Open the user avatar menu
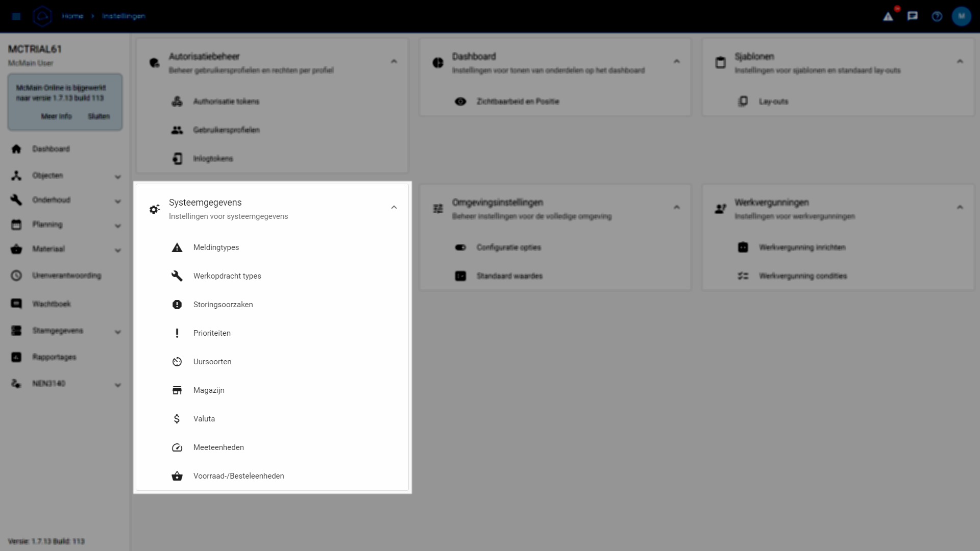This screenshot has height=551, width=980. 961,16
